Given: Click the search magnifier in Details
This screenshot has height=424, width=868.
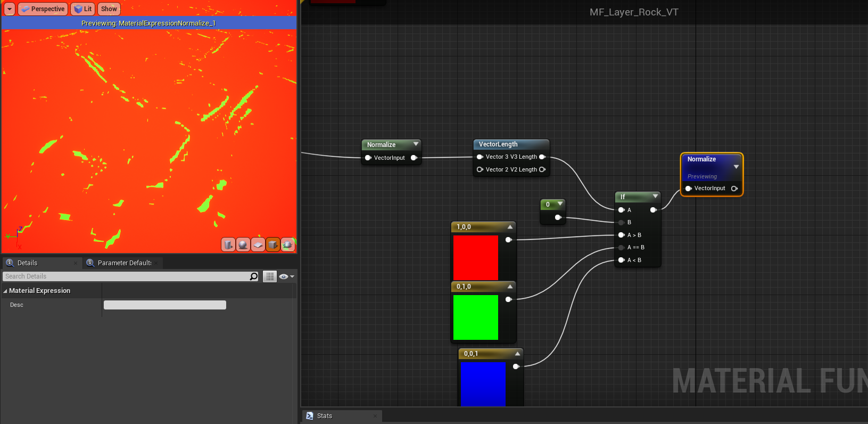Looking at the screenshot, I should [254, 276].
